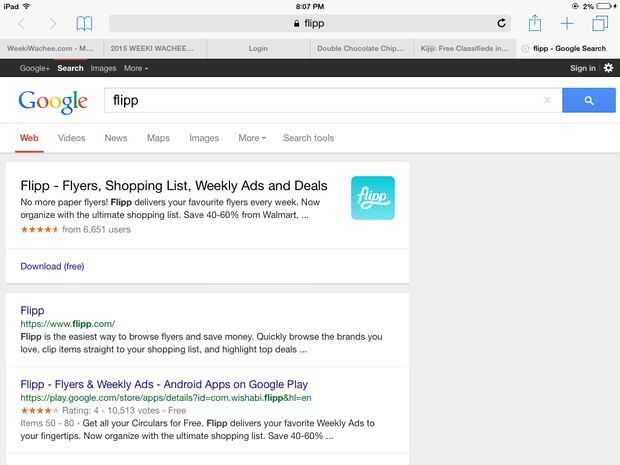Tap the battery indicator in status bar
The width and height of the screenshot is (620, 465).
[x=604, y=6]
